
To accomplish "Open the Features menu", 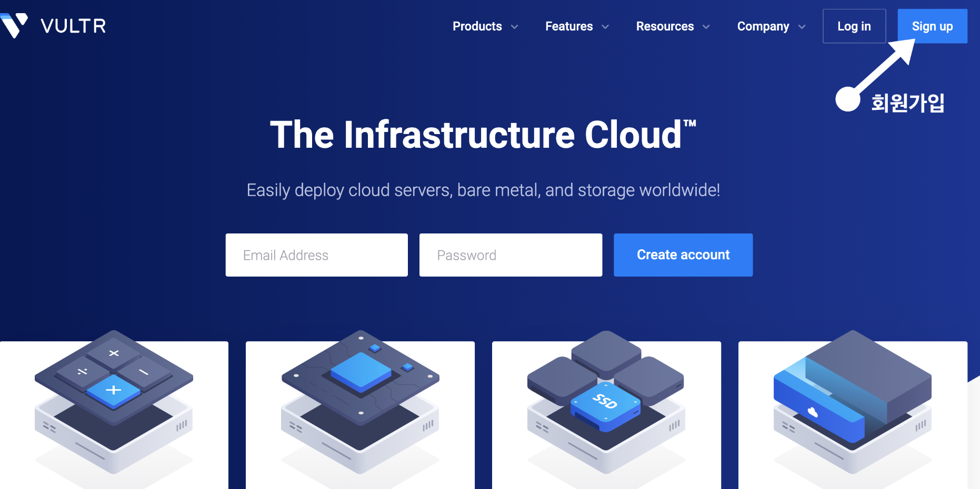I will pos(569,26).
